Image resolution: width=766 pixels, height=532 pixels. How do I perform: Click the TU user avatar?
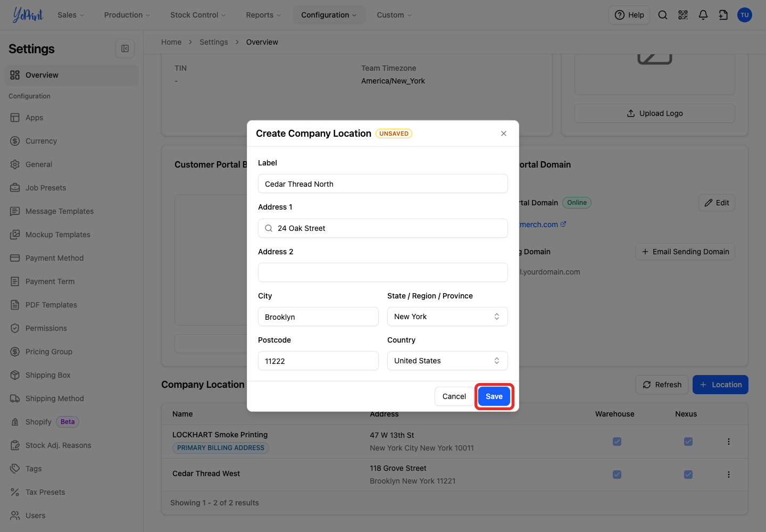745,15
